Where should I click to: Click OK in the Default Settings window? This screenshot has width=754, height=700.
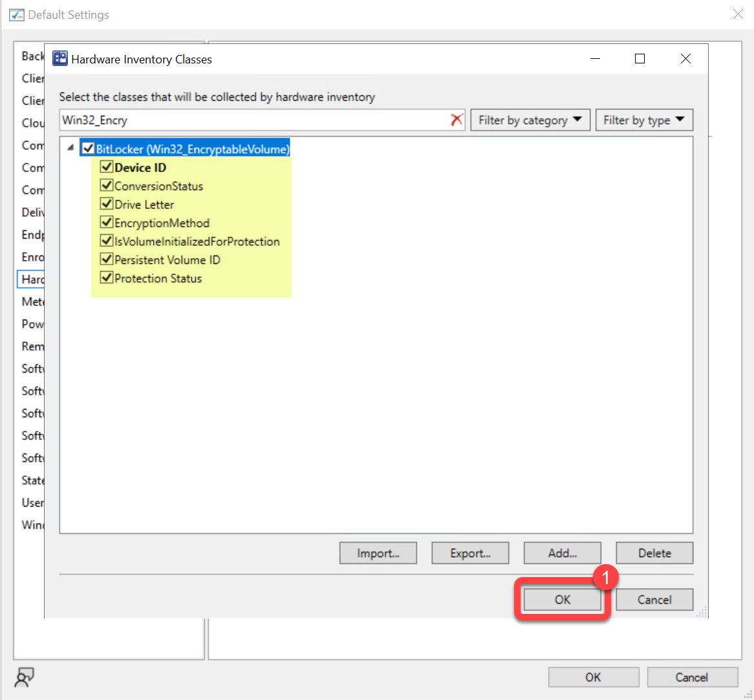tap(594, 677)
